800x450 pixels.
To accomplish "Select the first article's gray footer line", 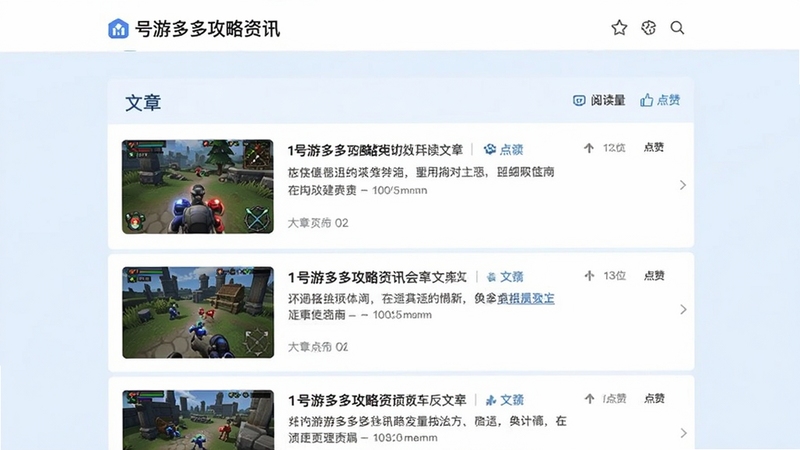I will 318,223.
